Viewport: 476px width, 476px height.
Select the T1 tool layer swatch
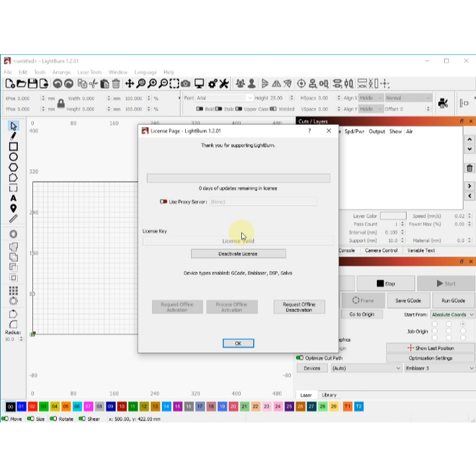(x=347, y=406)
